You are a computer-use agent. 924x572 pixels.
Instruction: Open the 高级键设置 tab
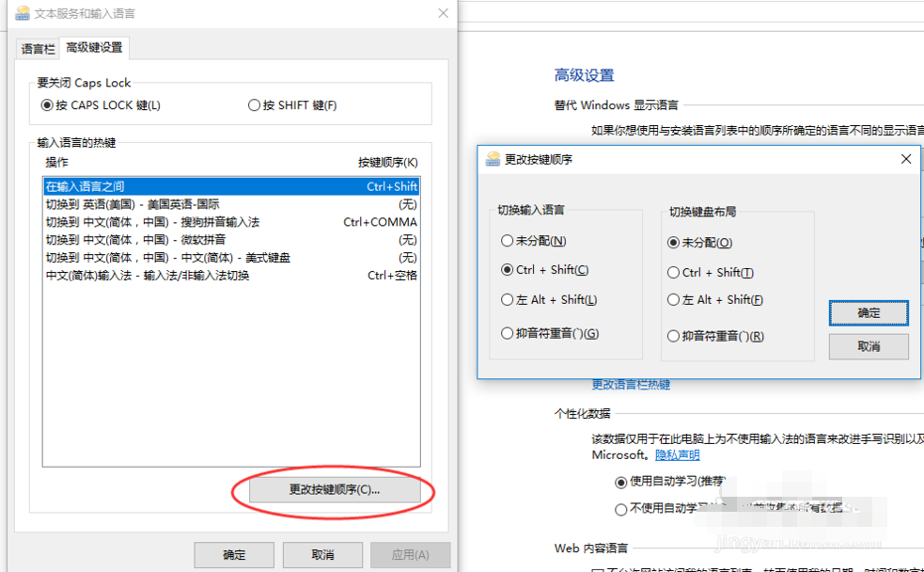[93, 47]
